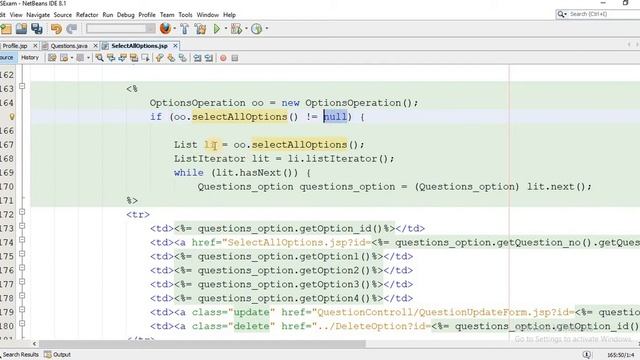
Task: Switch editor to Source view
Action: 7,58
